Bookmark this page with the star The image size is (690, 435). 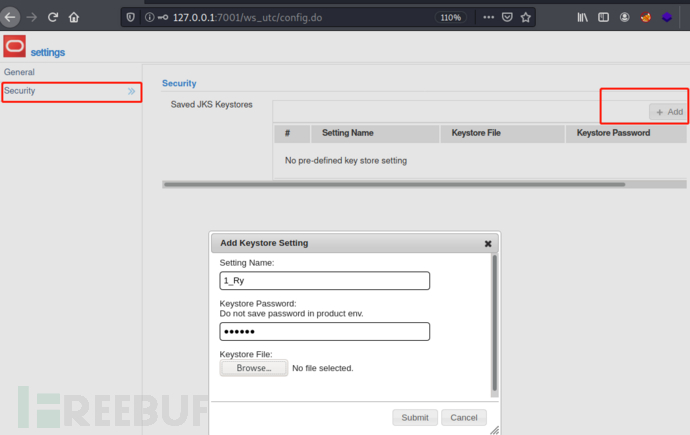click(x=525, y=17)
